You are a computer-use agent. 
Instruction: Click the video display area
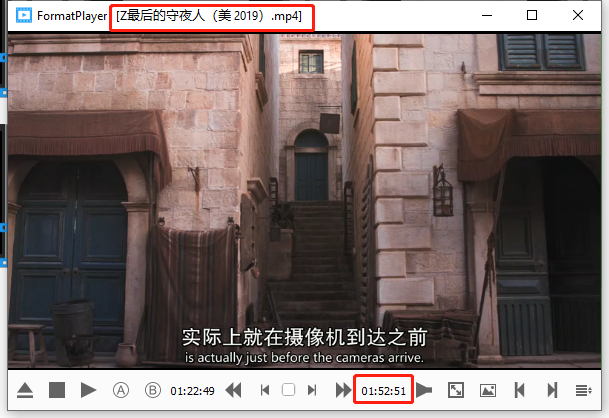click(304, 201)
